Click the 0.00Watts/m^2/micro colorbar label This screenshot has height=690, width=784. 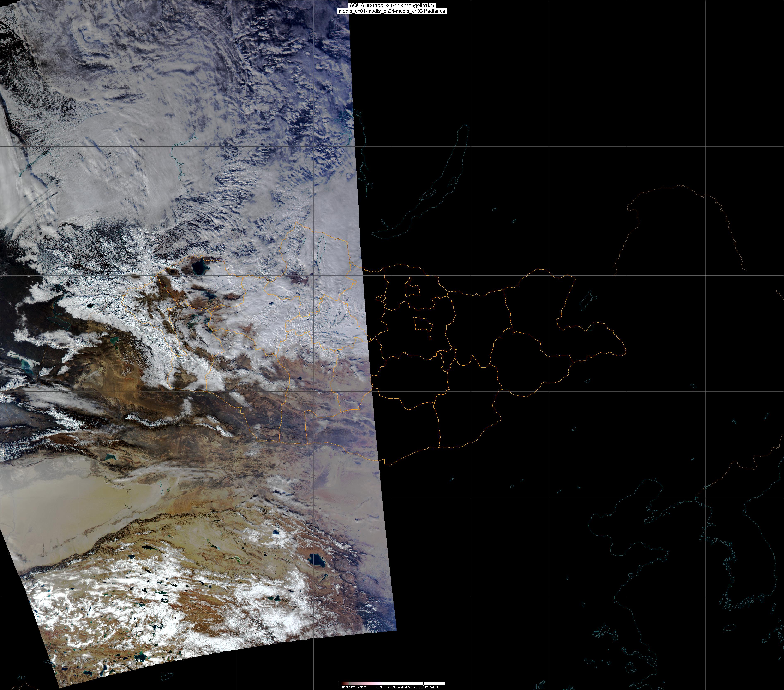coord(352,687)
